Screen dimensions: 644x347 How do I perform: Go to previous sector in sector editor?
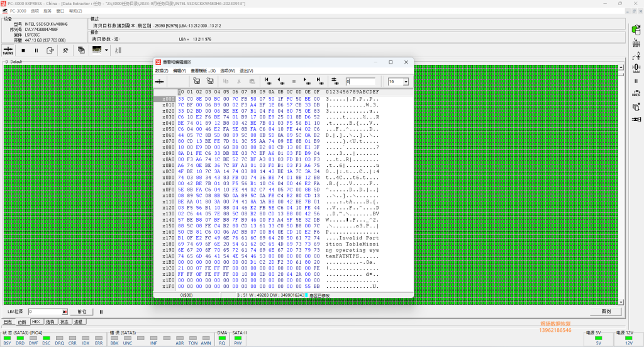tap(281, 81)
